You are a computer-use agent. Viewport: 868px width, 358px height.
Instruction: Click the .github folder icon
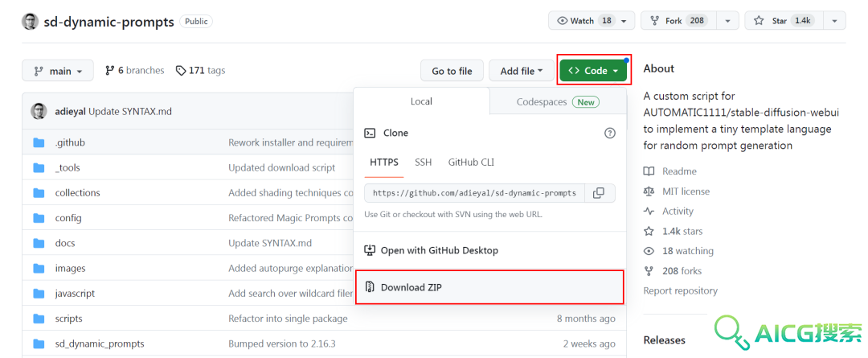coord(39,143)
